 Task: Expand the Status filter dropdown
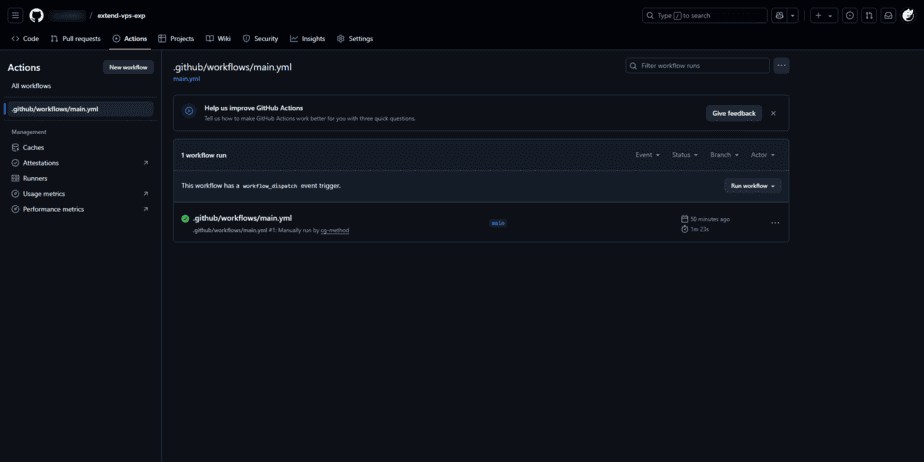pos(685,155)
